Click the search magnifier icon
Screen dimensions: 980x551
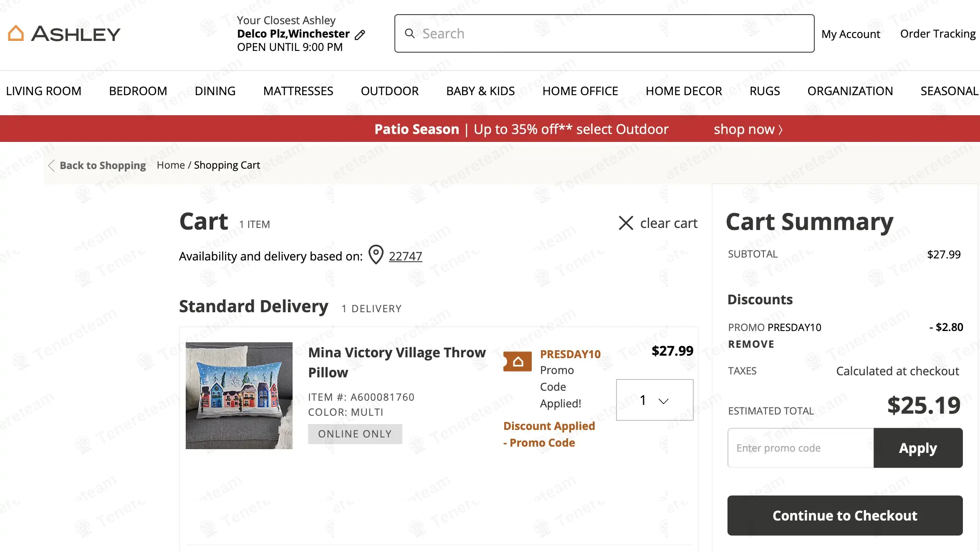click(x=410, y=33)
